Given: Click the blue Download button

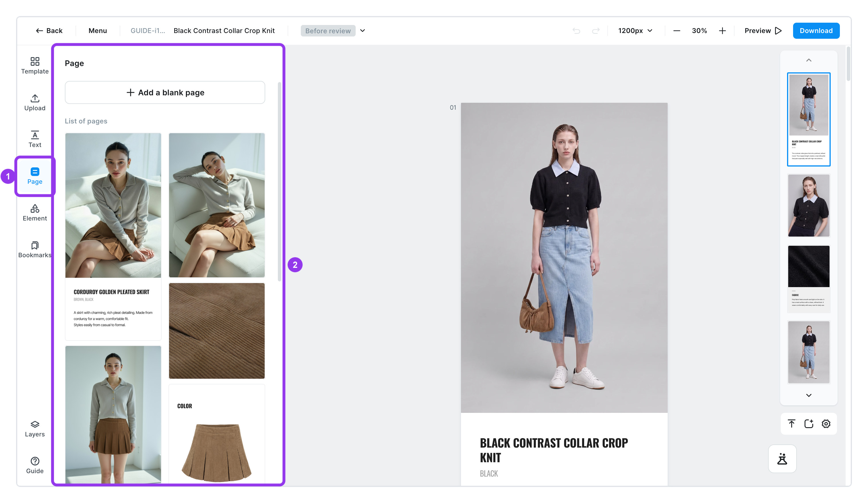Looking at the screenshot, I should [x=816, y=31].
